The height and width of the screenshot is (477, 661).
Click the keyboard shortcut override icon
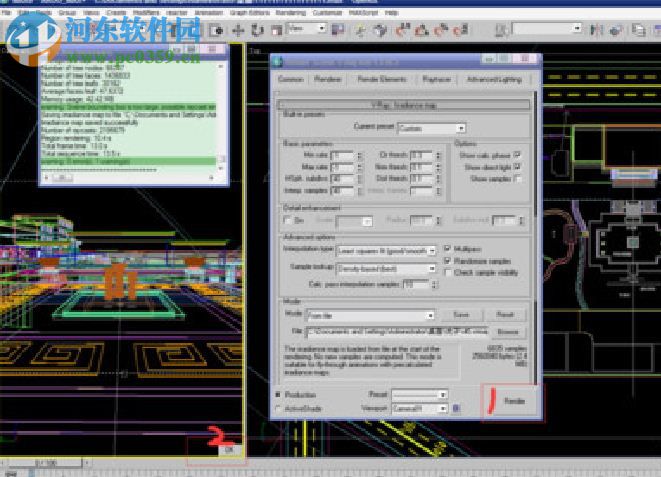tap(380, 30)
